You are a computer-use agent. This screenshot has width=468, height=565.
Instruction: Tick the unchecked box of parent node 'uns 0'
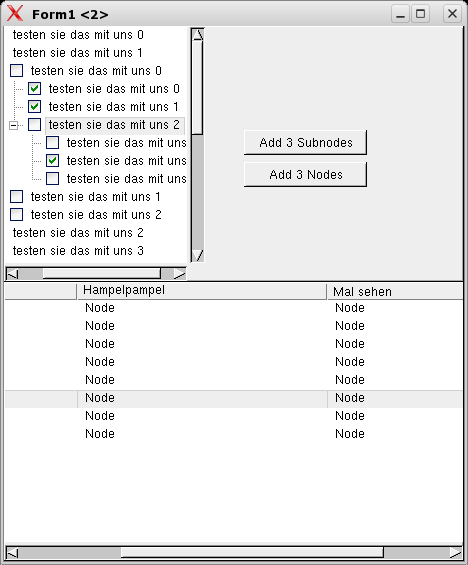17,71
